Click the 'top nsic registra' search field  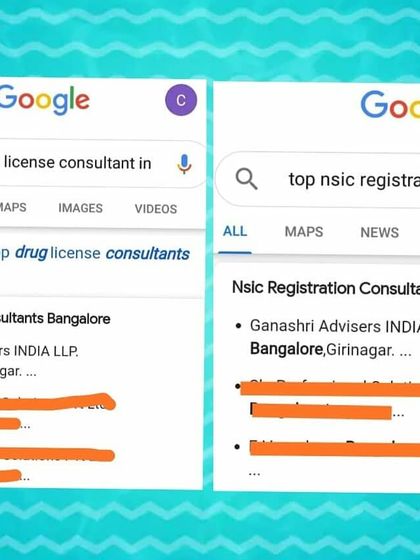tap(318, 179)
